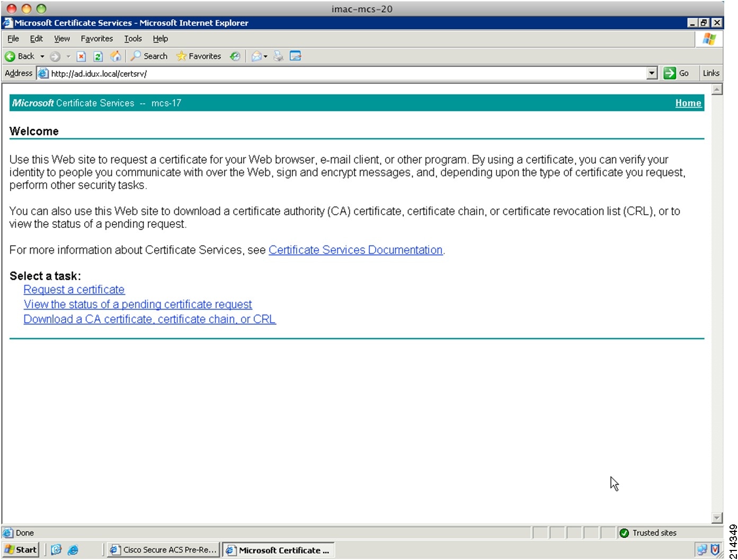Screen dimensions: 738x560
Task: Switch to the Cisco Secure ACS Pre-Re... taskbar window
Action: pos(163,550)
